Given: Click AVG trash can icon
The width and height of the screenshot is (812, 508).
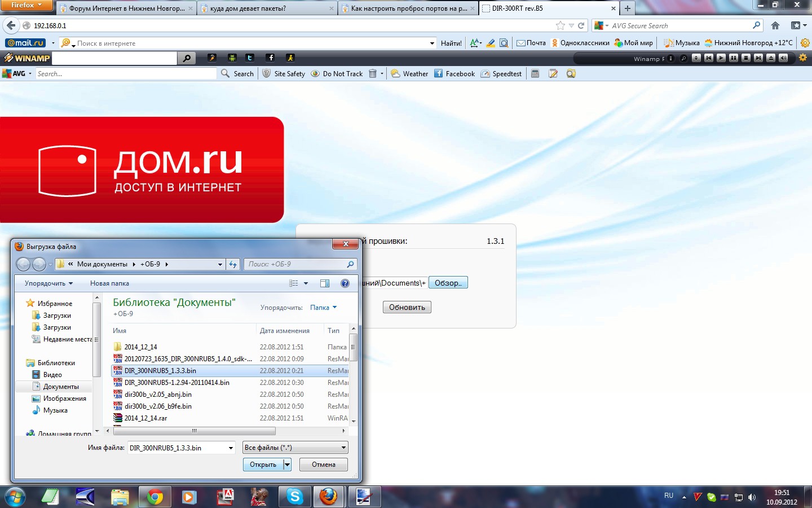Looking at the screenshot, I should click(373, 74).
